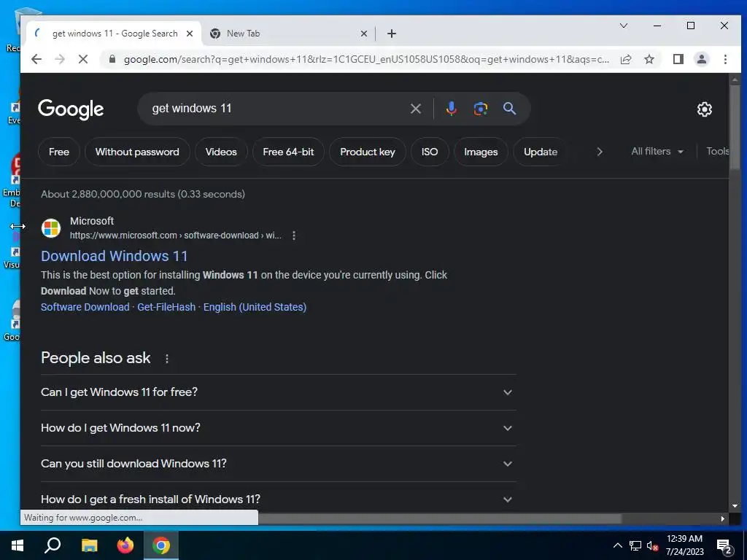Select the Images filter chip
Viewport: 747px width, 560px height.
[x=481, y=152]
